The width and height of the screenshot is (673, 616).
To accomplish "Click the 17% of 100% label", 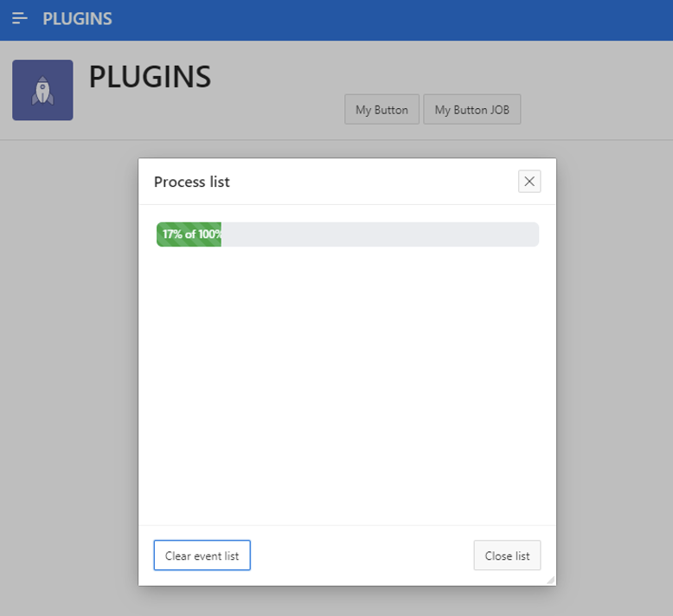I will pos(192,234).
